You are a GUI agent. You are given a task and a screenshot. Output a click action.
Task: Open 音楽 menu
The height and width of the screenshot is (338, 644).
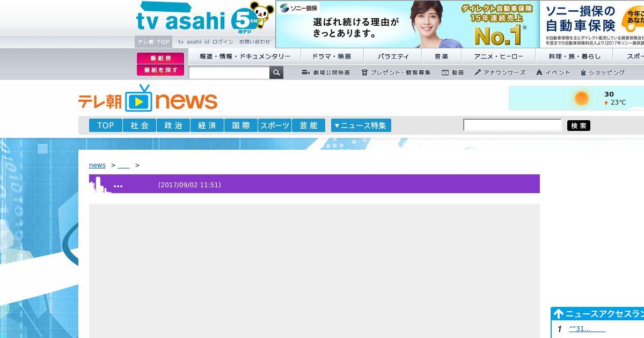click(x=442, y=56)
